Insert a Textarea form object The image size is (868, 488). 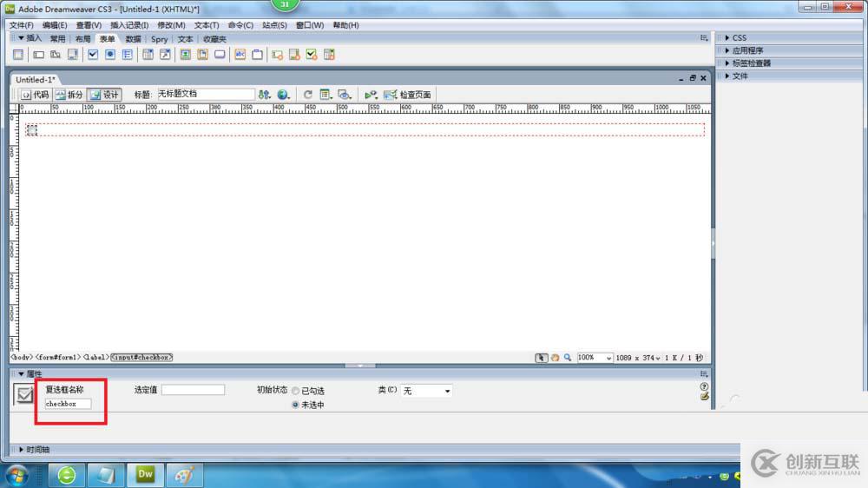[73, 55]
